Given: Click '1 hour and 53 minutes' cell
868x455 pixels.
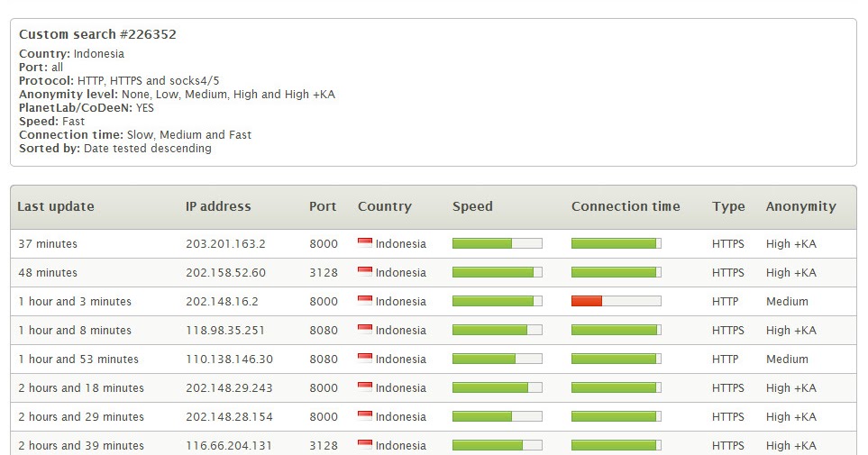Looking at the screenshot, I should (78, 359).
